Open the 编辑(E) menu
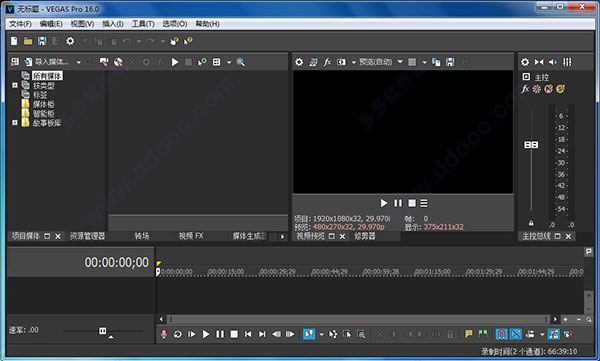Image resolution: width=600 pixels, height=361 pixels. pos(51,24)
